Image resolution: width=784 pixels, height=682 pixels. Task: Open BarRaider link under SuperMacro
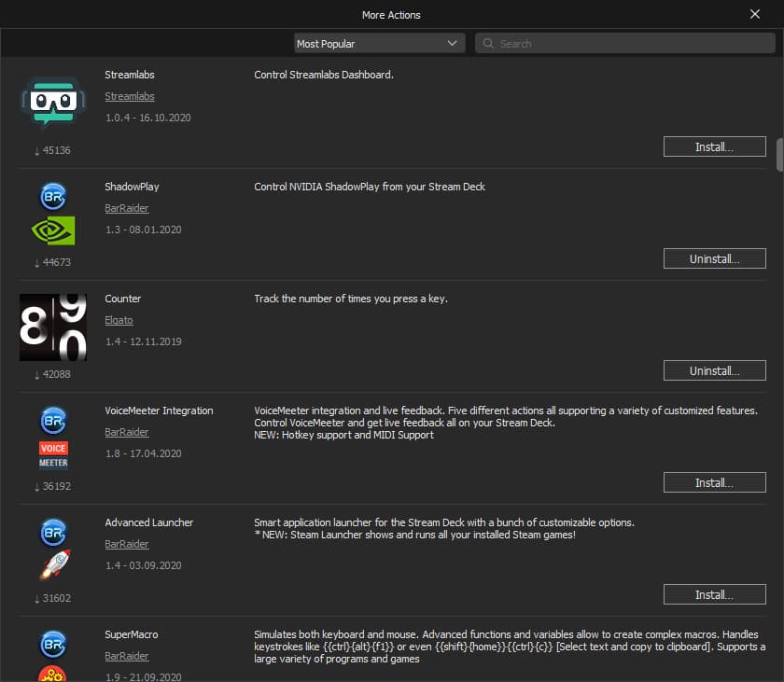tap(127, 656)
